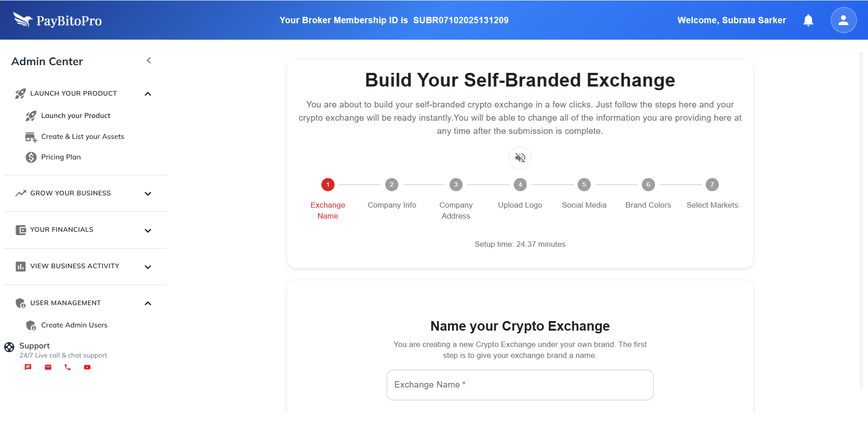The width and height of the screenshot is (868, 439).
Task: Jump to step 7 Select Markets
Action: 712,185
